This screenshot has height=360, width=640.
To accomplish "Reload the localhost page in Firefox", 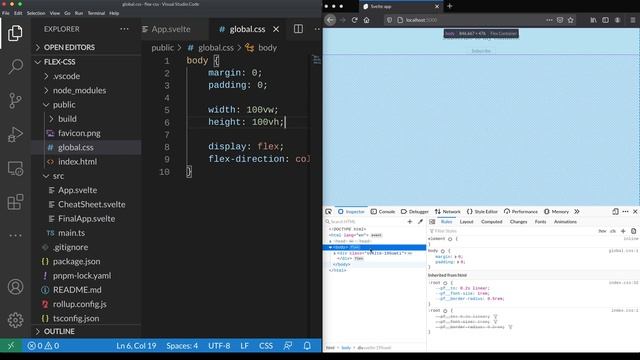I will (354, 20).
